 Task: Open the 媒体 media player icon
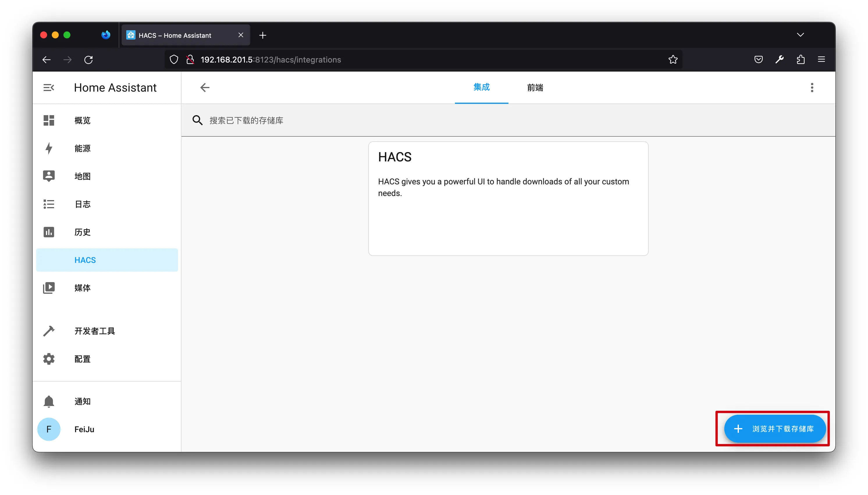(x=49, y=288)
